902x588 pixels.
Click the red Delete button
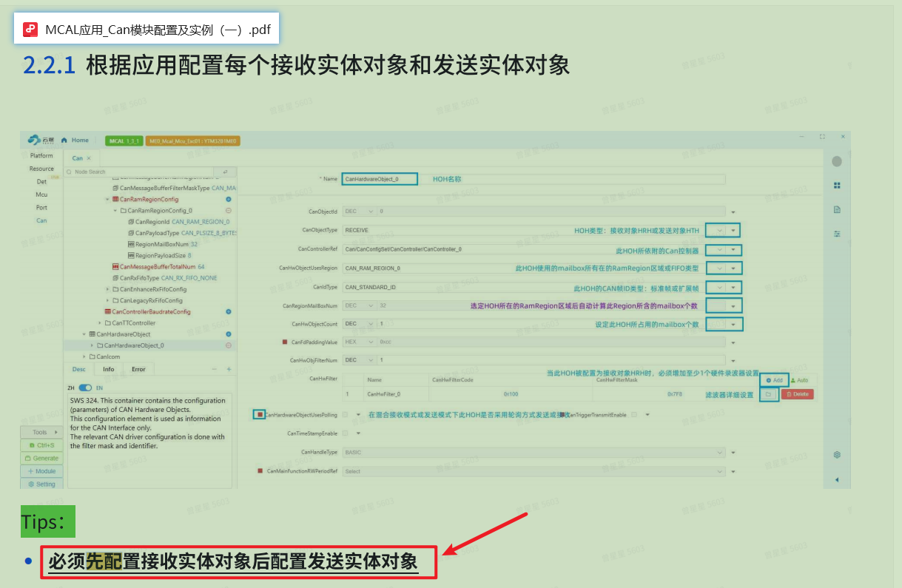tap(797, 395)
